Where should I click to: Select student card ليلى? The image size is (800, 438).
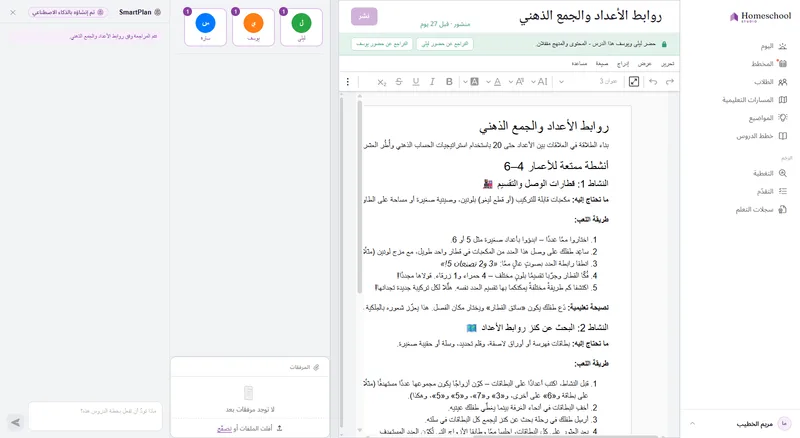tap(302, 27)
